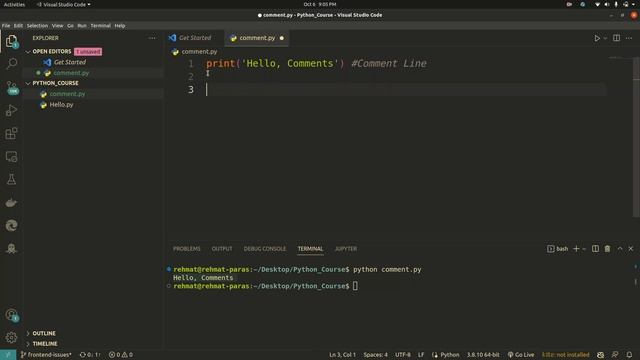Select Get Started in Open Editors
Screen dimensions: 640x360
(x=70, y=62)
